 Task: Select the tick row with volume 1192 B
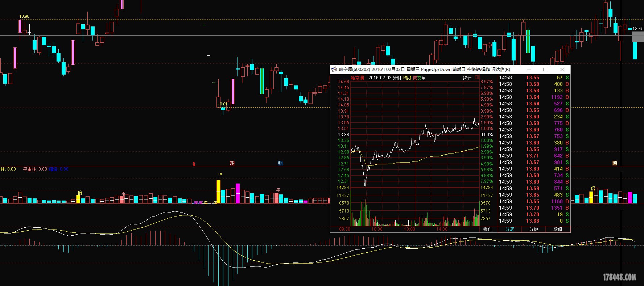click(534, 97)
